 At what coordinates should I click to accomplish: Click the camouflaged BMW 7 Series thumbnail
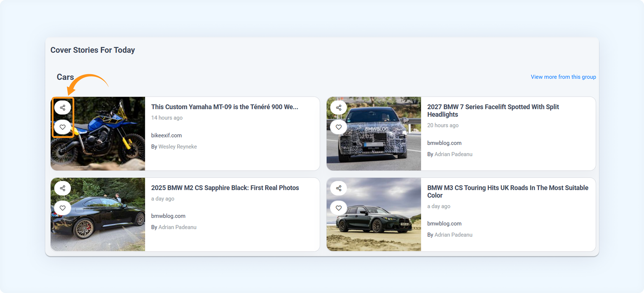click(374, 134)
